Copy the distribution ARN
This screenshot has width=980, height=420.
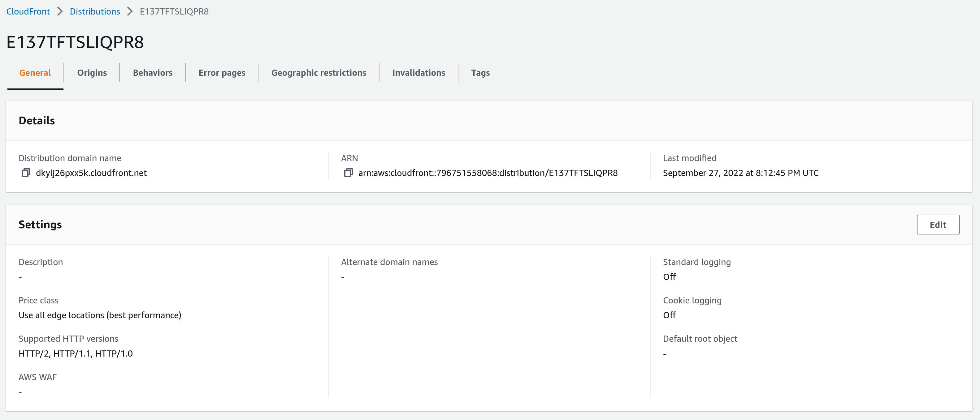(348, 173)
